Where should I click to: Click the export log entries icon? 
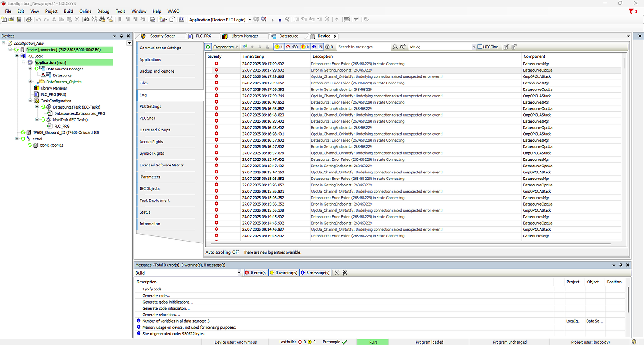507,47
